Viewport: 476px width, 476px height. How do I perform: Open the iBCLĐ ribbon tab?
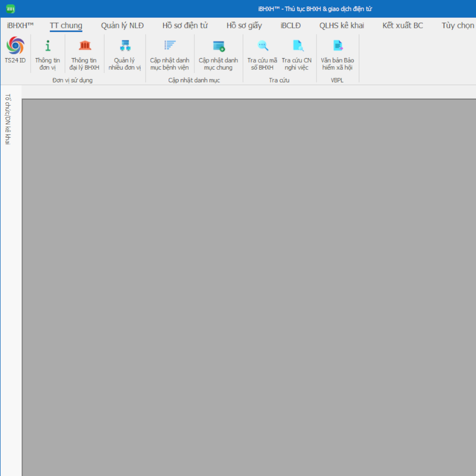pos(291,26)
